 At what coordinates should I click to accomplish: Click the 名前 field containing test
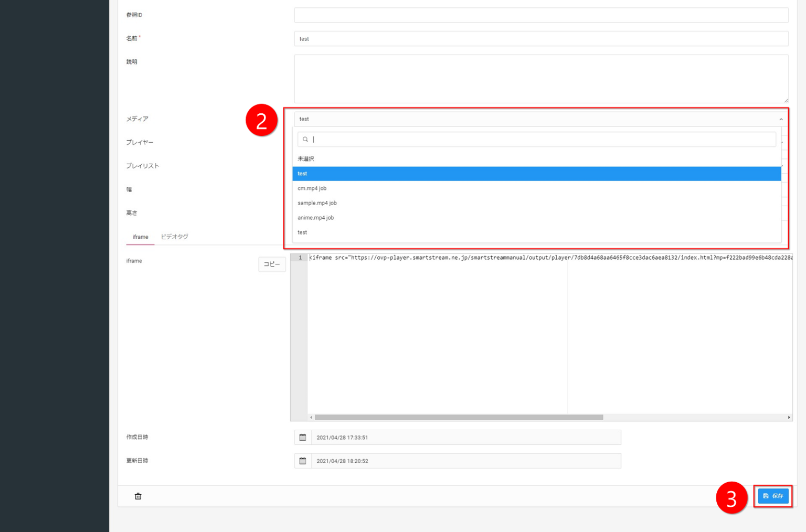540,39
